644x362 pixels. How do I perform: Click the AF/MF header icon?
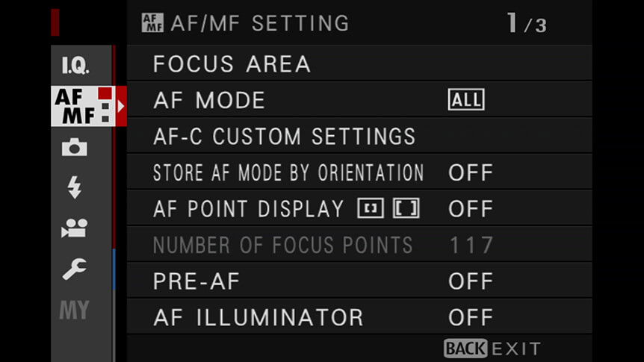(152, 22)
